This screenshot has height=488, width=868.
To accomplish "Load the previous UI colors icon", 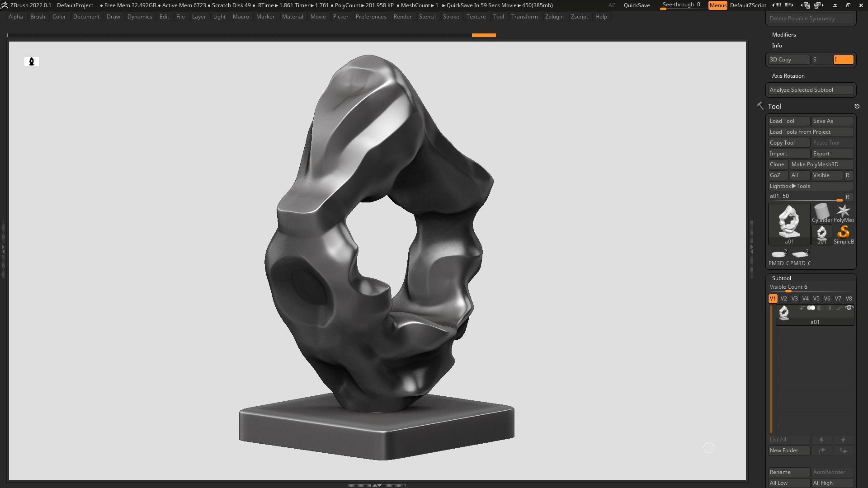I will tap(776, 5).
